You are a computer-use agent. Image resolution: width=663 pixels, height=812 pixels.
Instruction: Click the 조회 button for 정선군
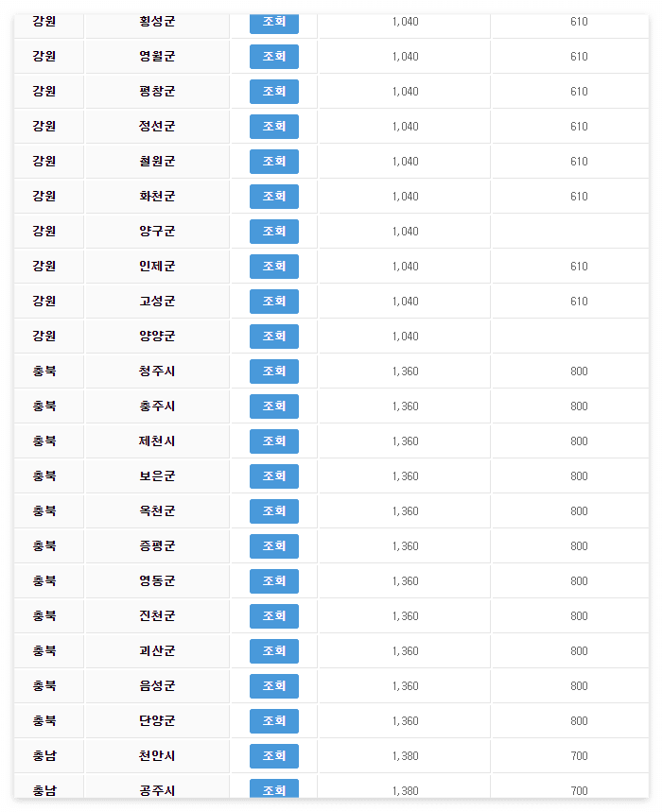coord(273,127)
